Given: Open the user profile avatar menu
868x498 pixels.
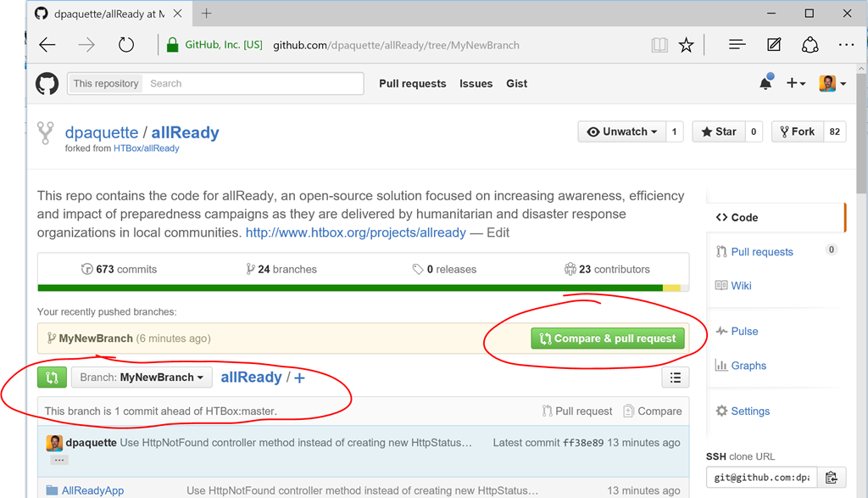Looking at the screenshot, I should (832, 84).
